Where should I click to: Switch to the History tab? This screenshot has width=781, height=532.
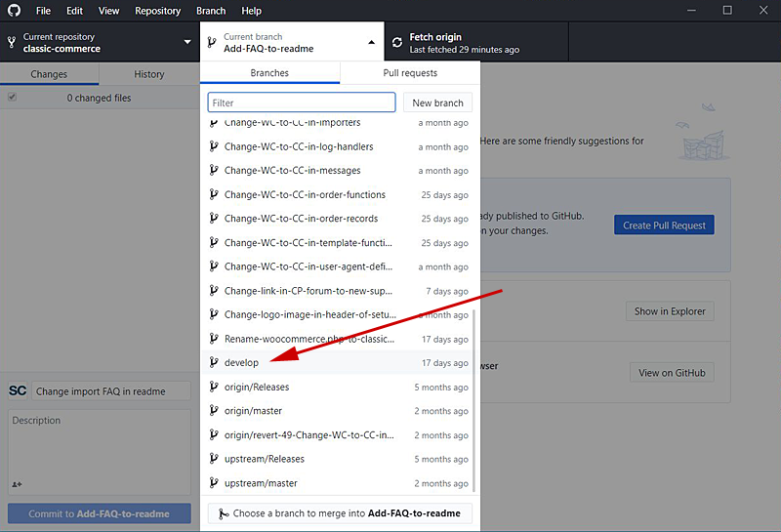149,74
